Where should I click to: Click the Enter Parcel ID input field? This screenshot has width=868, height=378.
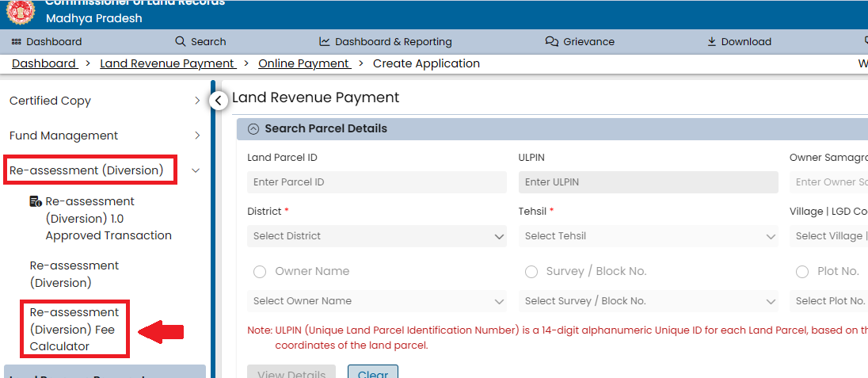(x=377, y=182)
